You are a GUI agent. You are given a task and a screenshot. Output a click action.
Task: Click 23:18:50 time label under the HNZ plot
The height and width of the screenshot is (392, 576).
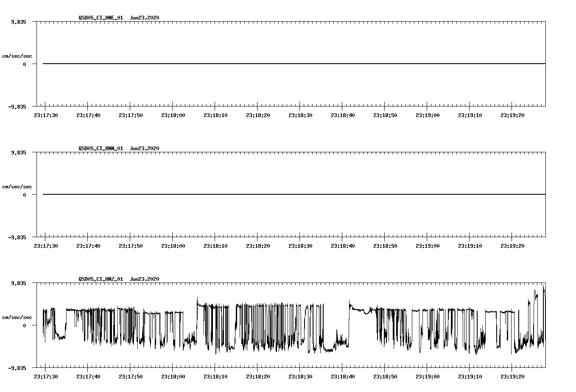pyautogui.click(x=385, y=376)
